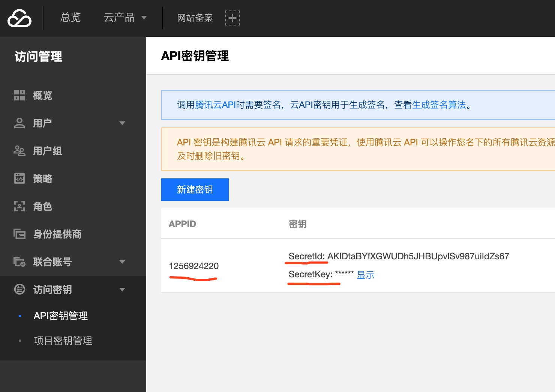Screen dimensions: 555x392
Task: Click 显示 to reveal the SecretKey
Action: [365, 275]
